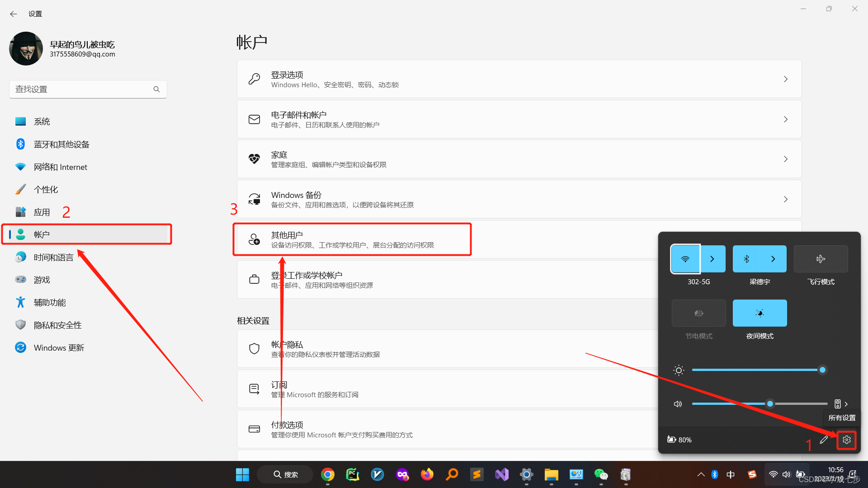Select Windows 更新 in sidebar
Viewport: 868px width, 488px height.
pyautogui.click(x=59, y=347)
